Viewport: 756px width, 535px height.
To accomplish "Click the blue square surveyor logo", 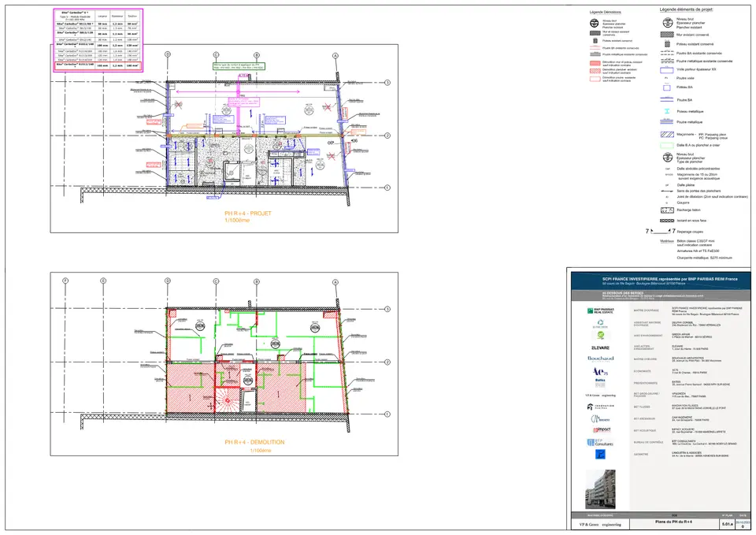I will [600, 455].
